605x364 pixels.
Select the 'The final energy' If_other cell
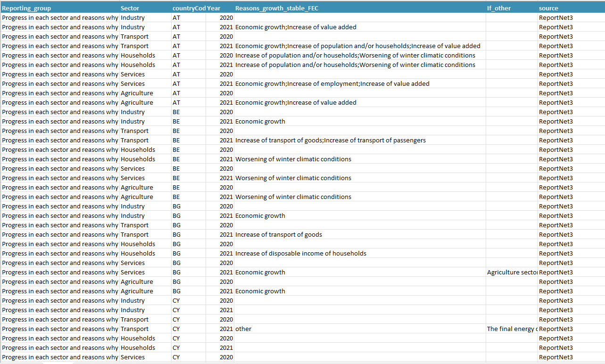pos(512,329)
